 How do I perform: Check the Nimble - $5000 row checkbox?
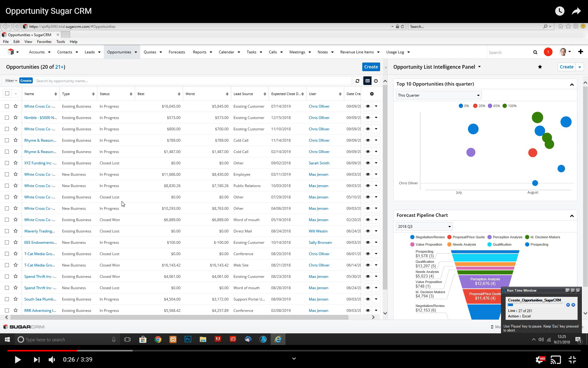[7, 117]
